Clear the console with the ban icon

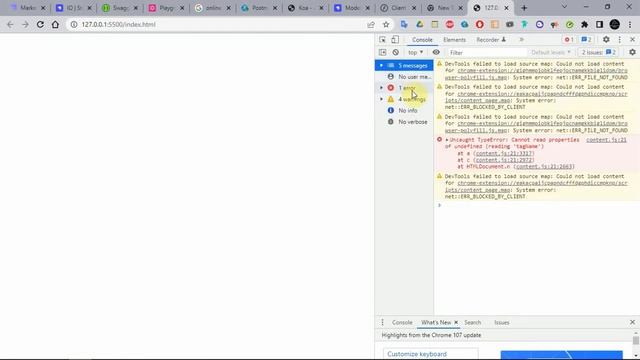[396, 52]
